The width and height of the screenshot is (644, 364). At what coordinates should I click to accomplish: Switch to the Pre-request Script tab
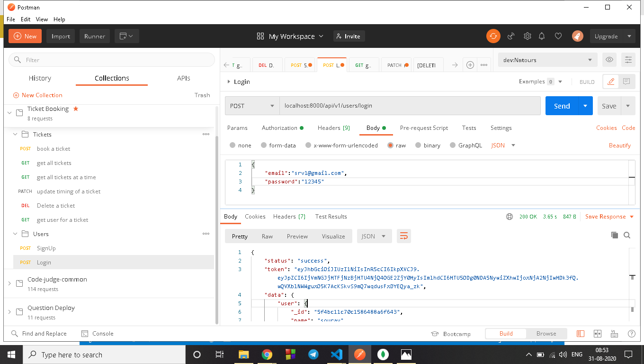click(x=424, y=128)
